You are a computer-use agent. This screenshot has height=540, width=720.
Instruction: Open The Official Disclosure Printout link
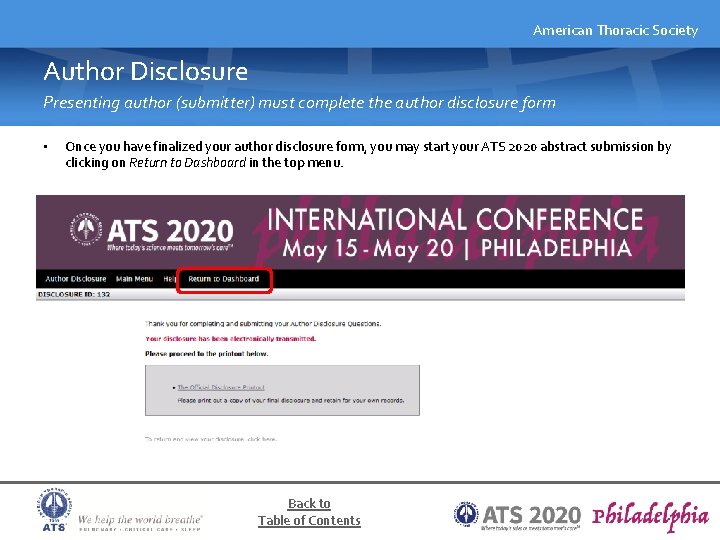221,387
